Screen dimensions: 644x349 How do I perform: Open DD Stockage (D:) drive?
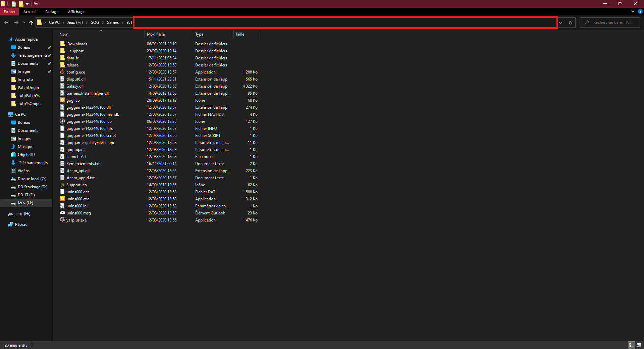coord(32,187)
